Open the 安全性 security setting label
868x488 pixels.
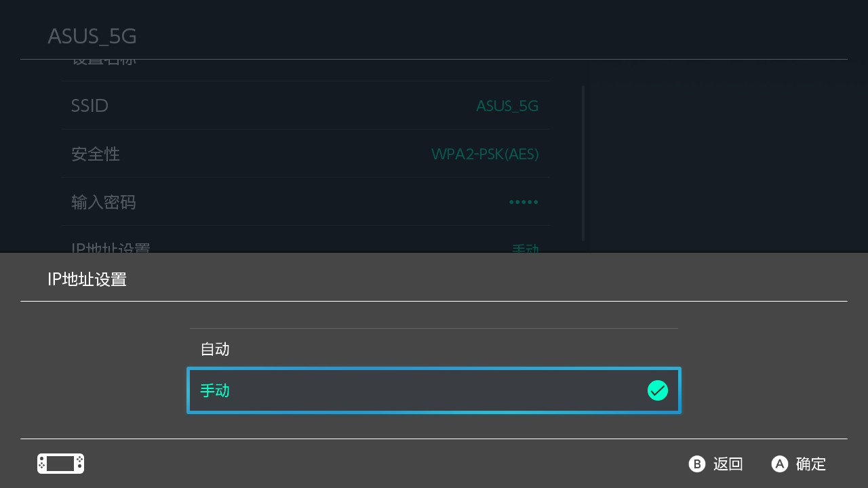(96, 154)
